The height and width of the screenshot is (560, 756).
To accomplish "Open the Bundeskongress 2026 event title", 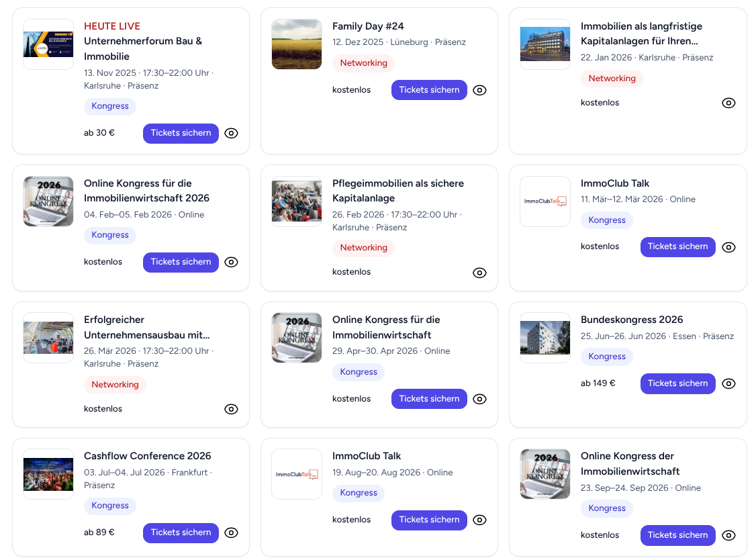I will point(631,320).
